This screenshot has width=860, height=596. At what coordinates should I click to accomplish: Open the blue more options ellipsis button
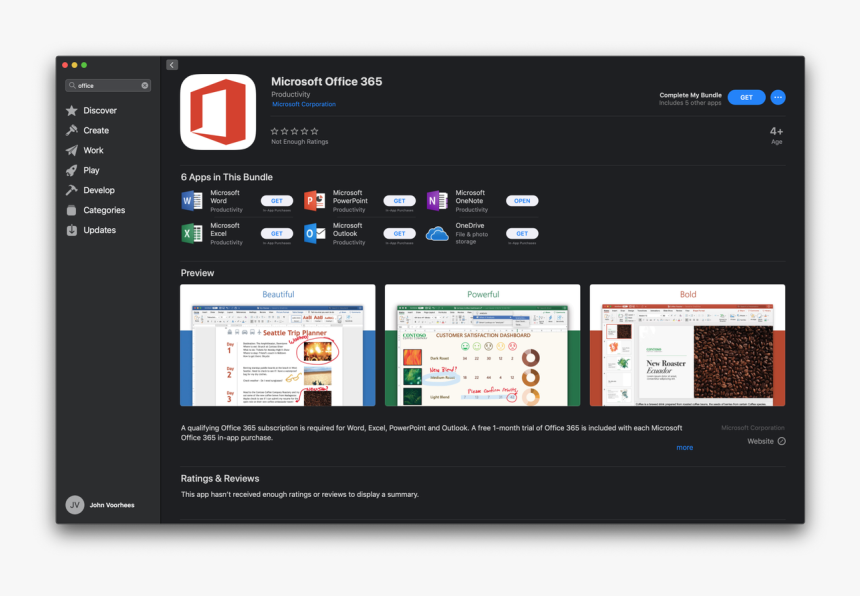[778, 97]
